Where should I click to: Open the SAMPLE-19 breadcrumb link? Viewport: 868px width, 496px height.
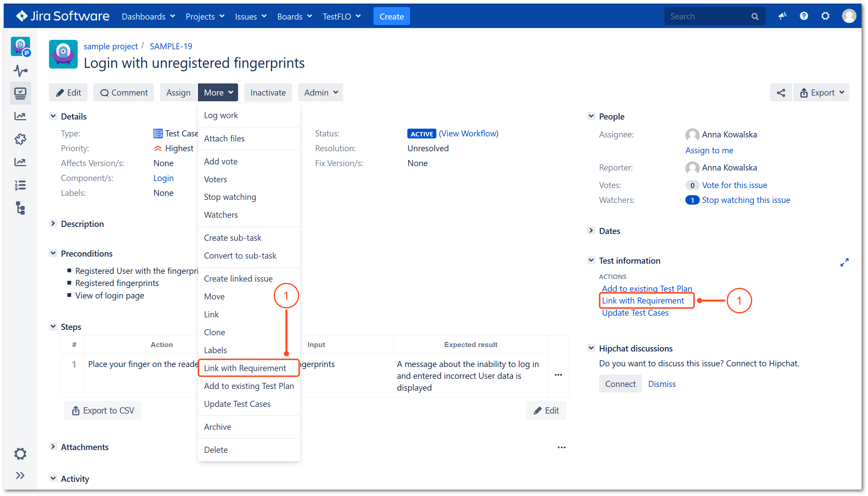click(171, 46)
